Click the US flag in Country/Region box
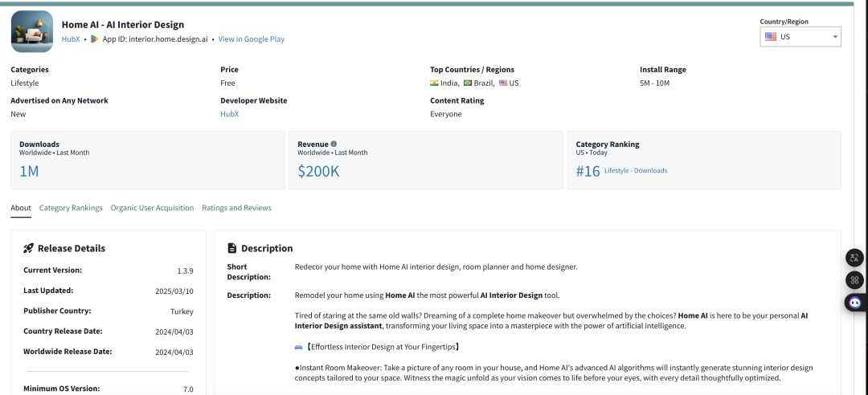The image size is (868, 395). tap(771, 37)
